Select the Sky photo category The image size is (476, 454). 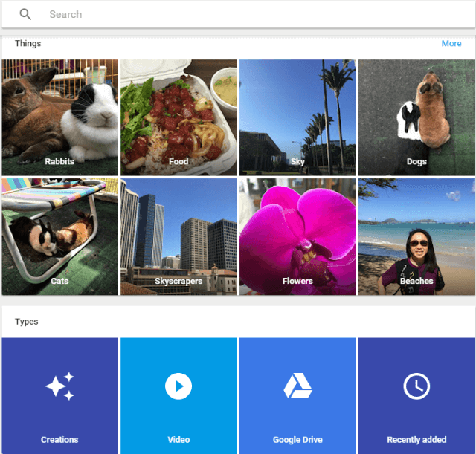pyautogui.click(x=297, y=117)
